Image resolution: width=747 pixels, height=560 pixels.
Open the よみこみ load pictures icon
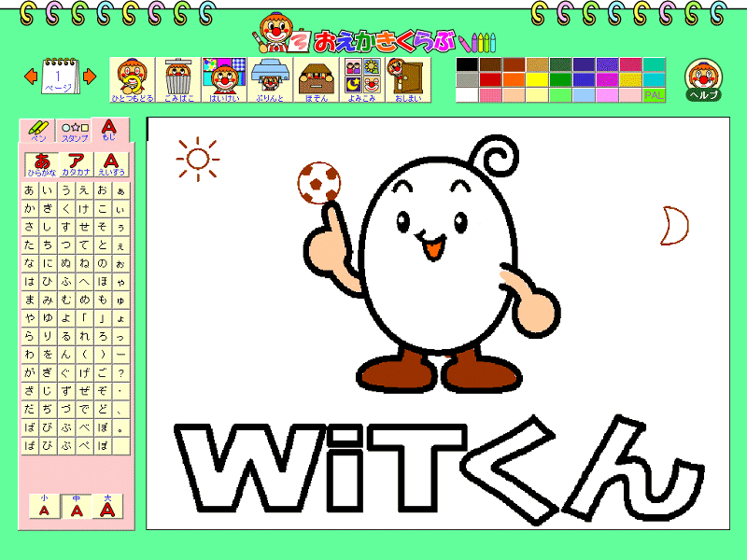pyautogui.click(x=362, y=80)
